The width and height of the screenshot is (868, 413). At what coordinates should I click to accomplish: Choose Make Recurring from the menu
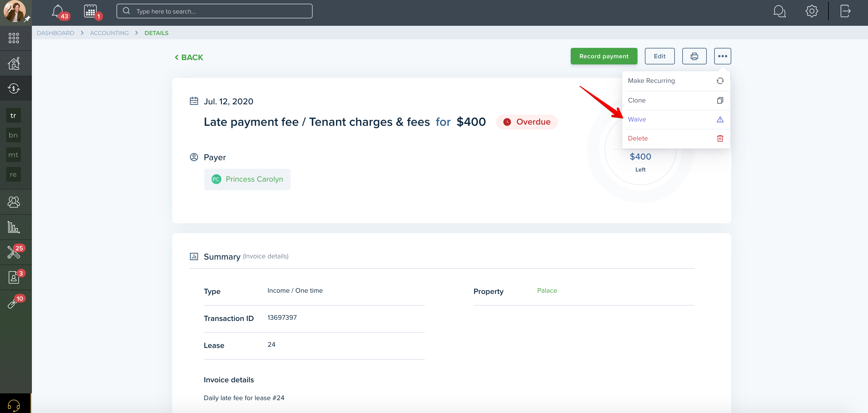point(676,81)
